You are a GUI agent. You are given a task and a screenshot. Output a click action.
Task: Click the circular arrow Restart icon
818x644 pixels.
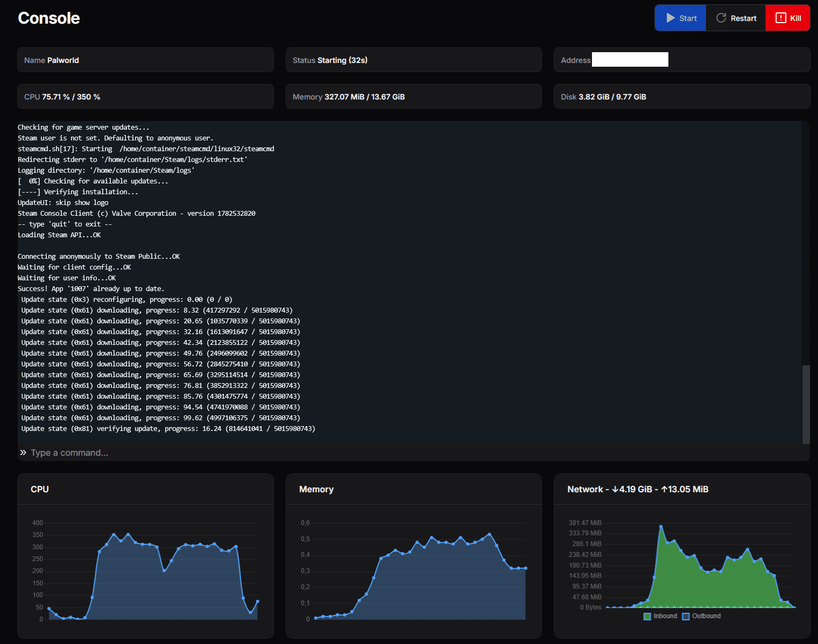tap(721, 18)
